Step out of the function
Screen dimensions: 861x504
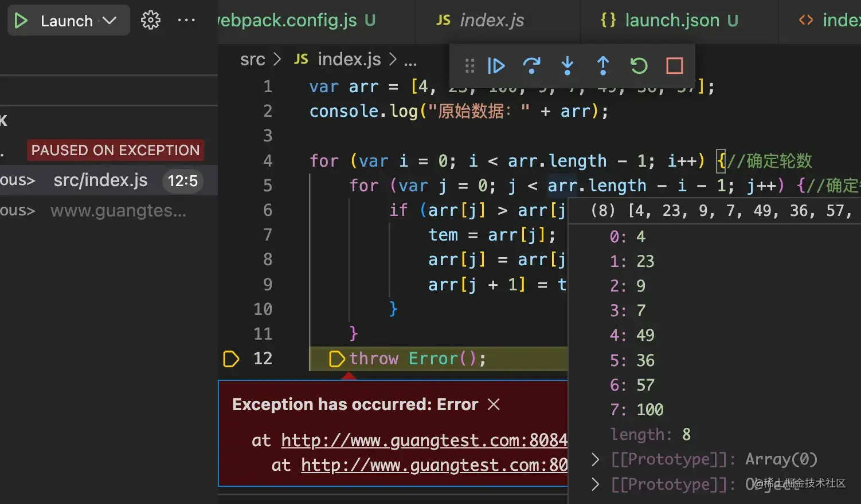pyautogui.click(x=603, y=66)
